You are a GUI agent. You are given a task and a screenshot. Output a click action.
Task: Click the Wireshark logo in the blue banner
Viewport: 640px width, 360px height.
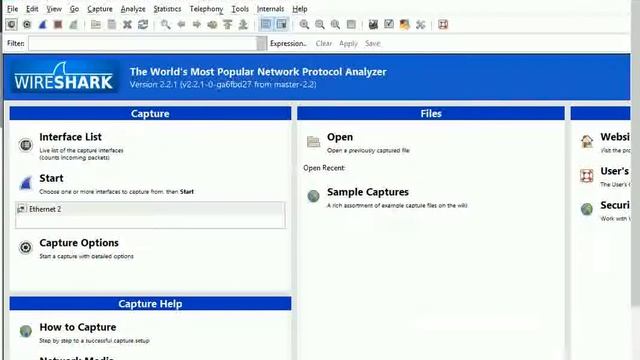click(64, 77)
